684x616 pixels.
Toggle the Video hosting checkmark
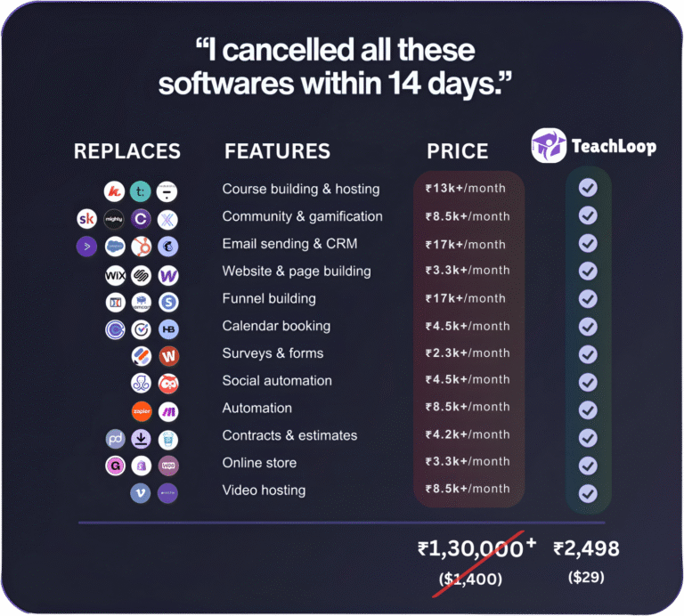pyautogui.click(x=587, y=492)
